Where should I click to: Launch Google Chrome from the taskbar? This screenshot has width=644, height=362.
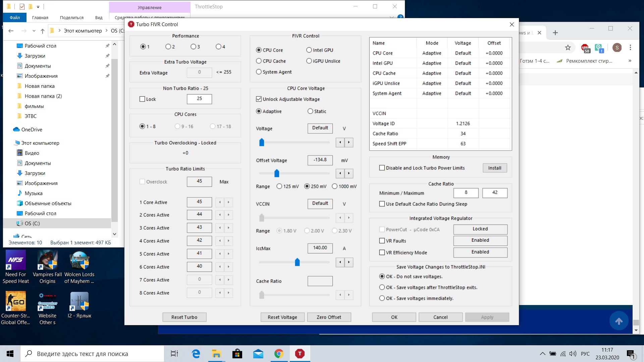[279, 354]
